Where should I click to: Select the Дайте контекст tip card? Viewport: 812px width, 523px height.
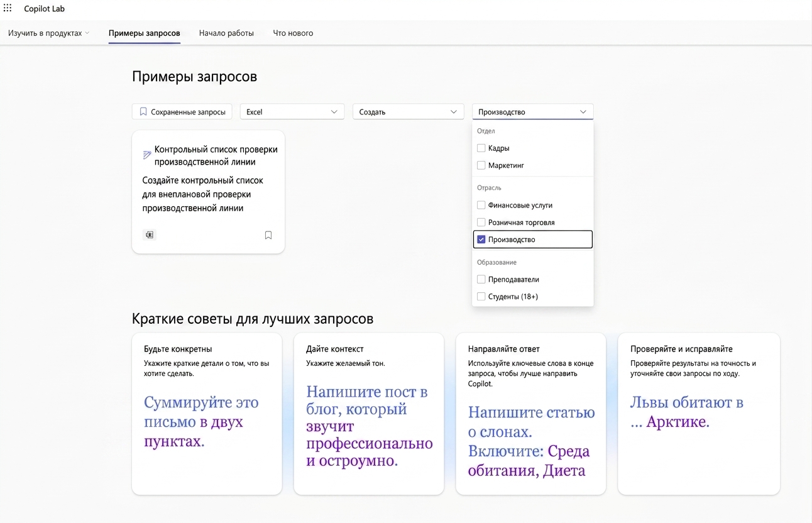369,414
